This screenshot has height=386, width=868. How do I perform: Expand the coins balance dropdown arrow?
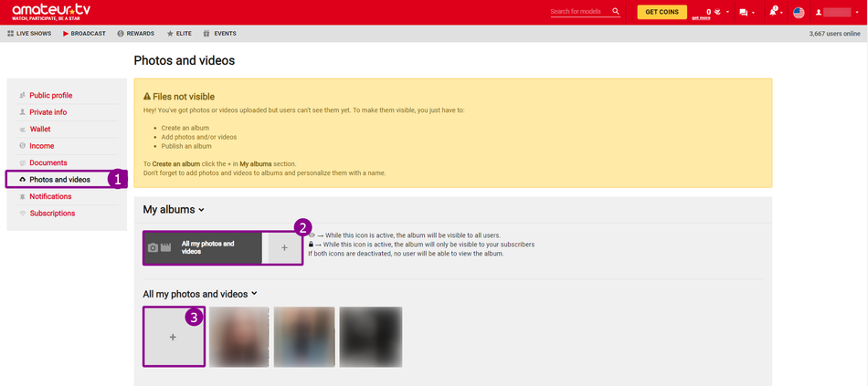728,13
